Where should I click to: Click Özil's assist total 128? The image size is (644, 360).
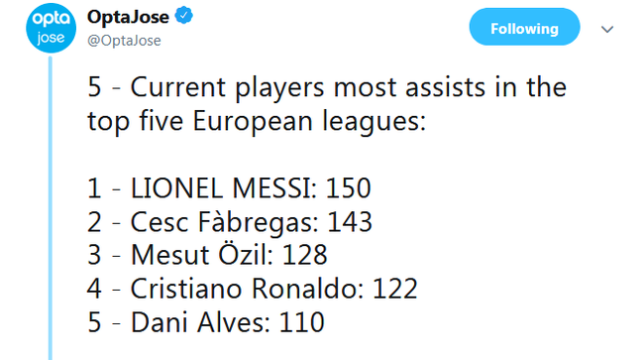click(304, 255)
